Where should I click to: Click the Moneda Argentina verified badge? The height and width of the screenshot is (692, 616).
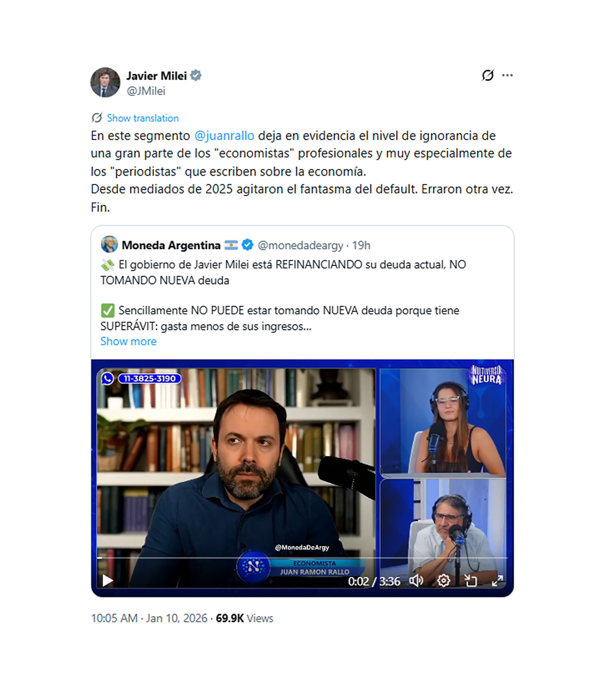[247, 245]
